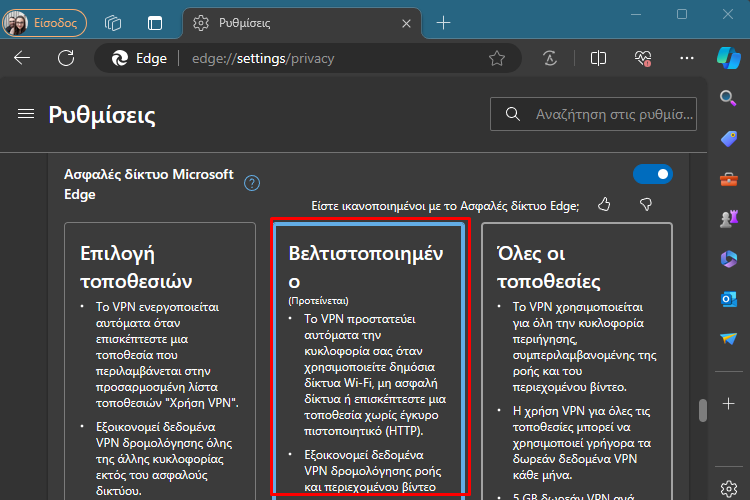Open sidebar Search icon
Viewport: 750px width, 500px height.
point(728,98)
